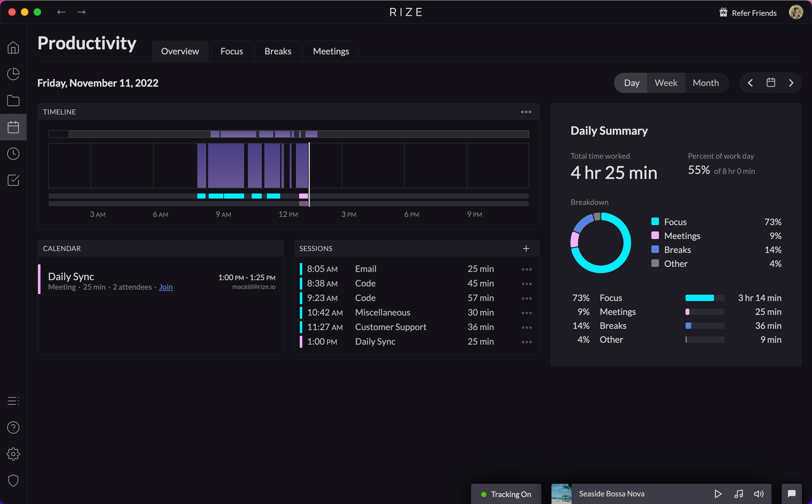Open the checkbox tasks sidebar icon
The image size is (812, 504).
[13, 180]
